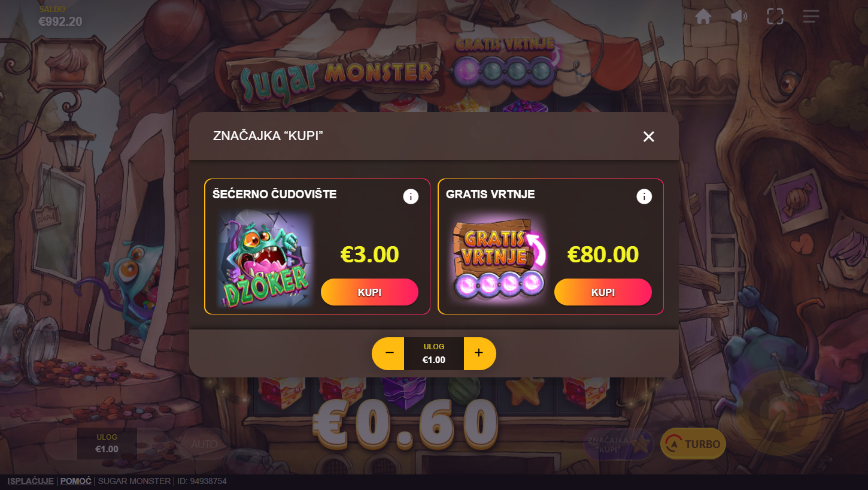Toggle the Turbo mode button
This screenshot has width=868, height=490.
coord(693,444)
